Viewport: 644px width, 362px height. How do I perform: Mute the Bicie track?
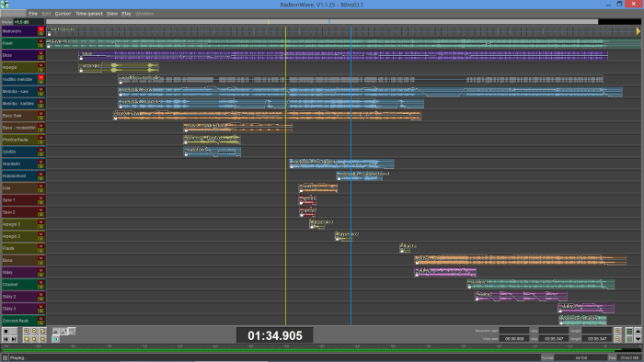pos(40,53)
